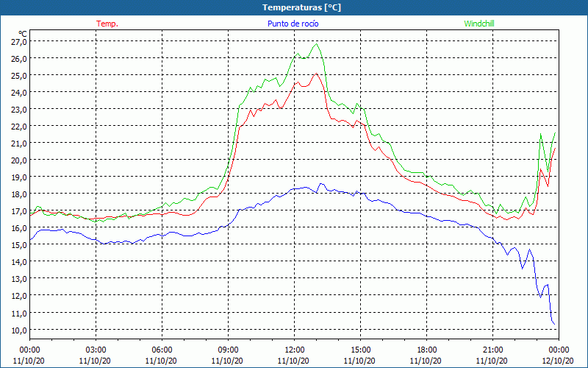Click the 12,0 y-axis value

19,296
